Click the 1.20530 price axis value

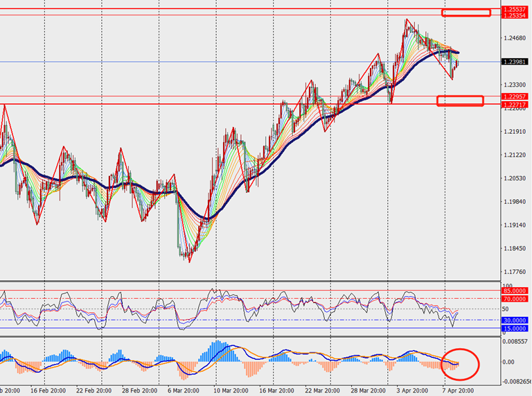point(515,178)
